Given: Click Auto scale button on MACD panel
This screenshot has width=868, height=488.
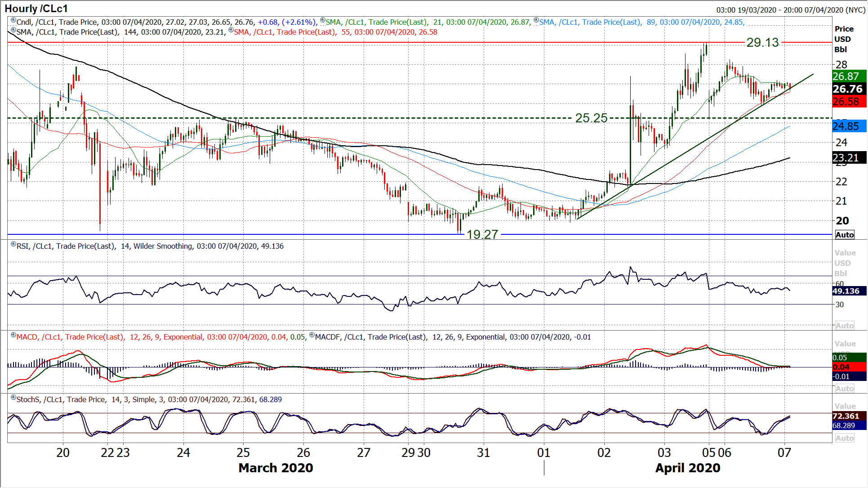Looking at the screenshot, I should click(845, 389).
